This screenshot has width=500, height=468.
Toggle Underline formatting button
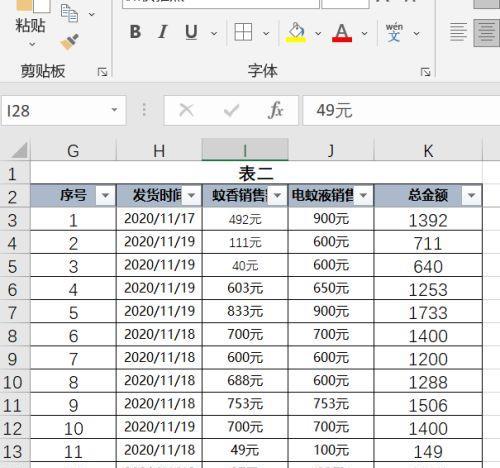tap(191, 32)
